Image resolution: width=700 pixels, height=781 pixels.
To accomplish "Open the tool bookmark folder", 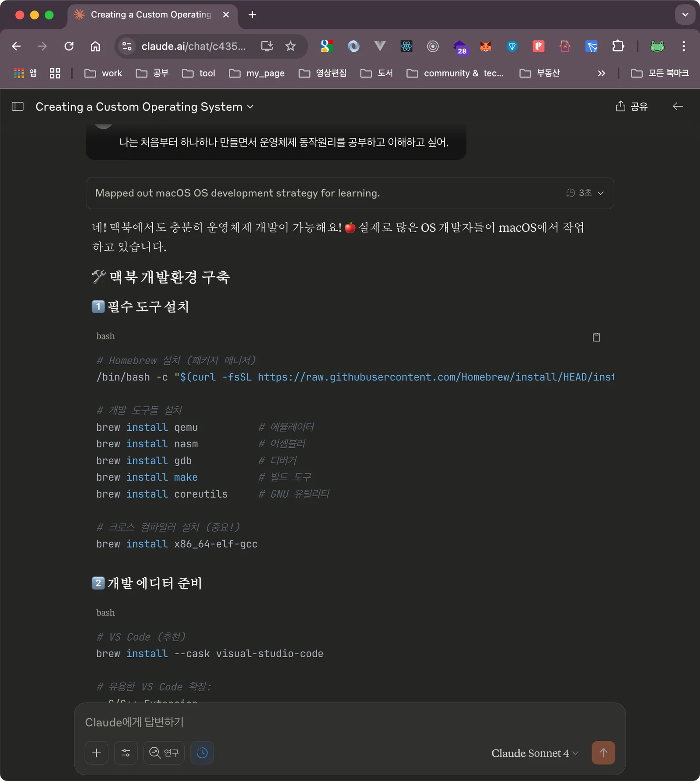I will coord(199,73).
